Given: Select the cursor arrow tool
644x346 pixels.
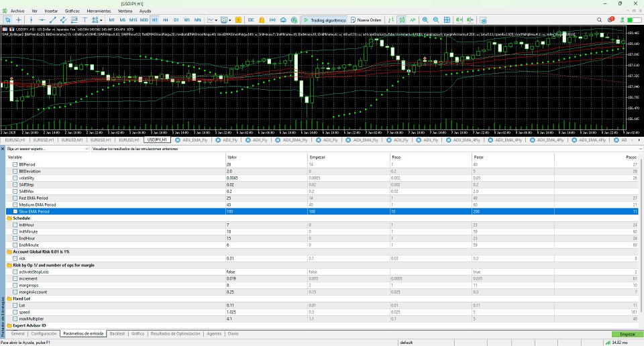Looking at the screenshot, I should coord(8,19).
